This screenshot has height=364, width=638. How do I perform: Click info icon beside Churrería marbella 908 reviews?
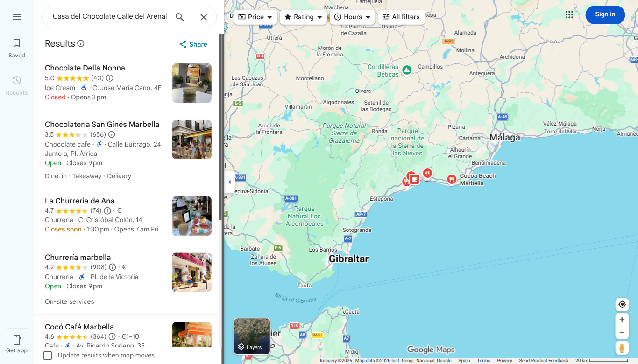point(113,267)
